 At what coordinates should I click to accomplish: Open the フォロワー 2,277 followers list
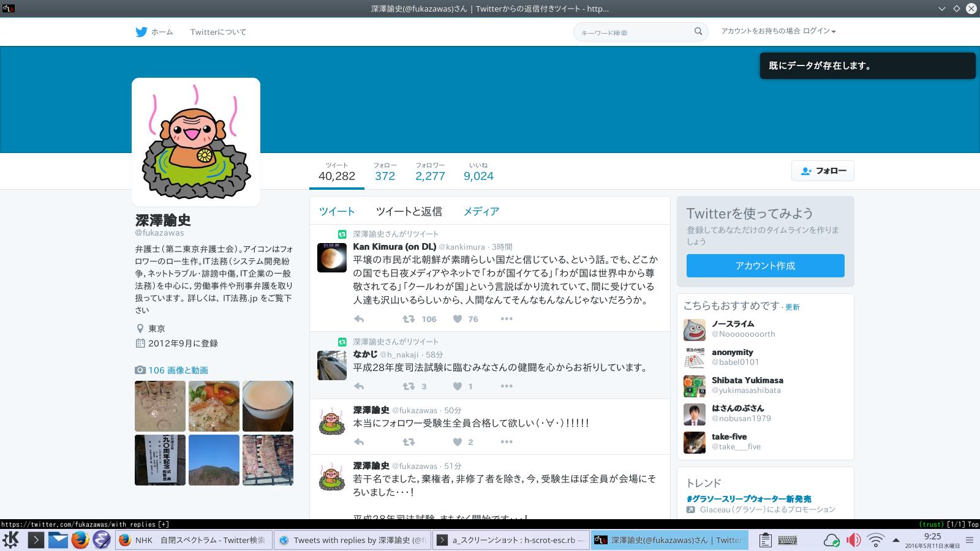pos(430,172)
